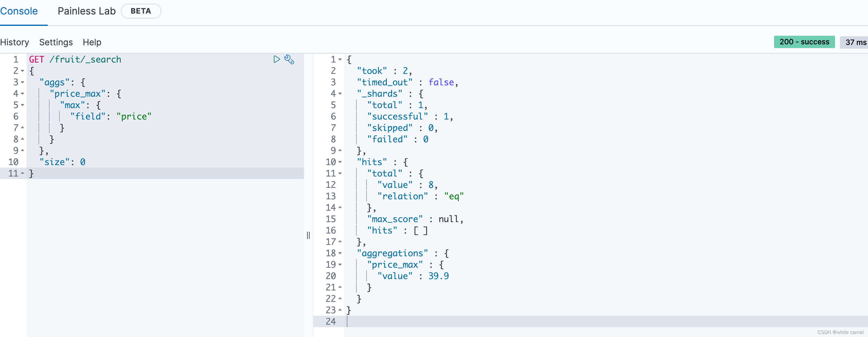This screenshot has height=337, width=868.
Task: Collapse the max block on request line 5
Action: [x=22, y=105]
